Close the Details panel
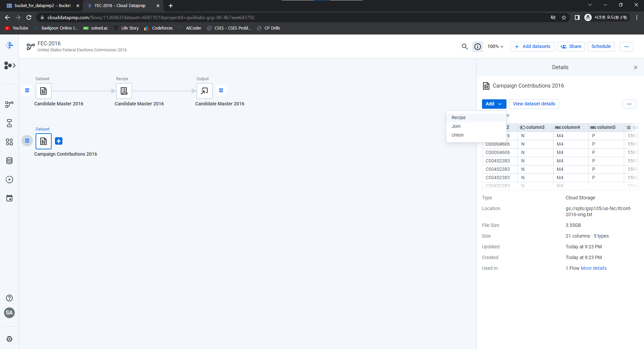 point(636,67)
